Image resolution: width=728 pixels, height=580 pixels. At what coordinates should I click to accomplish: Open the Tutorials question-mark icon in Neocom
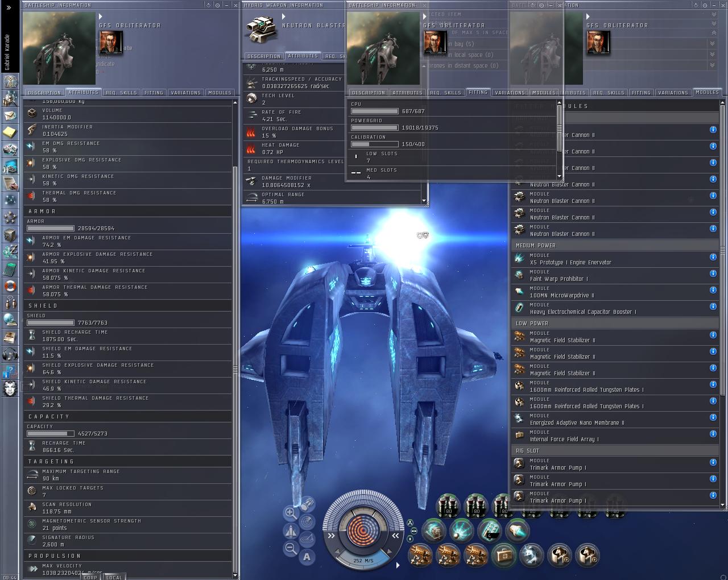pos(10,372)
